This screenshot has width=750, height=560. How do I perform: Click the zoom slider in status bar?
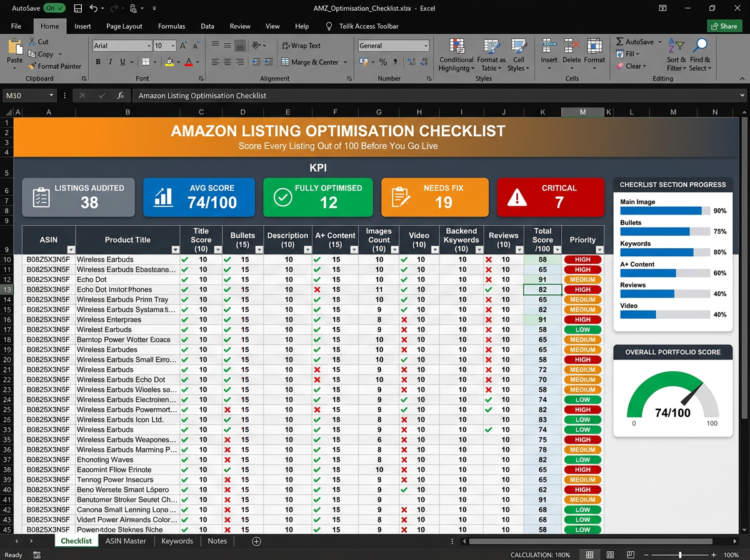(680, 555)
